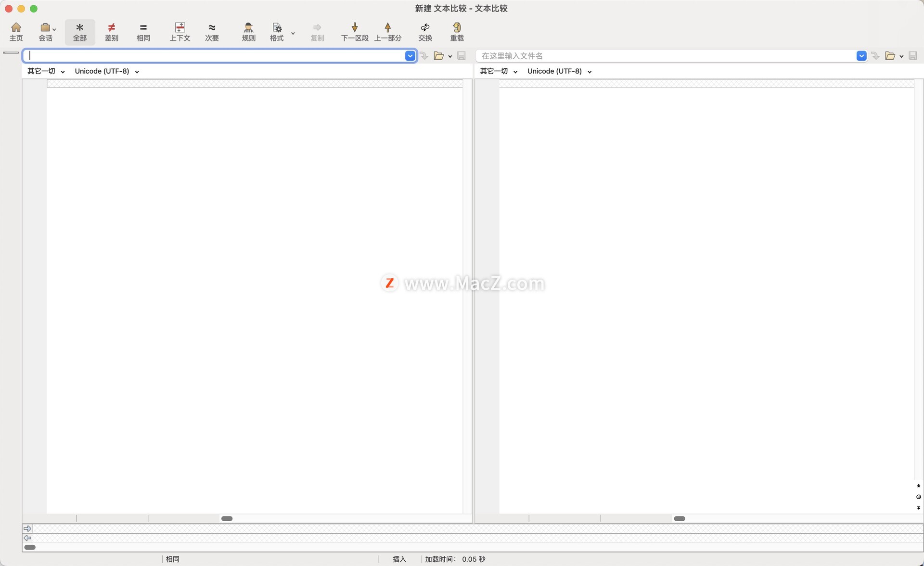Open right Unicode (UTF-8) encoding dropdown
The width and height of the screenshot is (924, 566).
(559, 71)
